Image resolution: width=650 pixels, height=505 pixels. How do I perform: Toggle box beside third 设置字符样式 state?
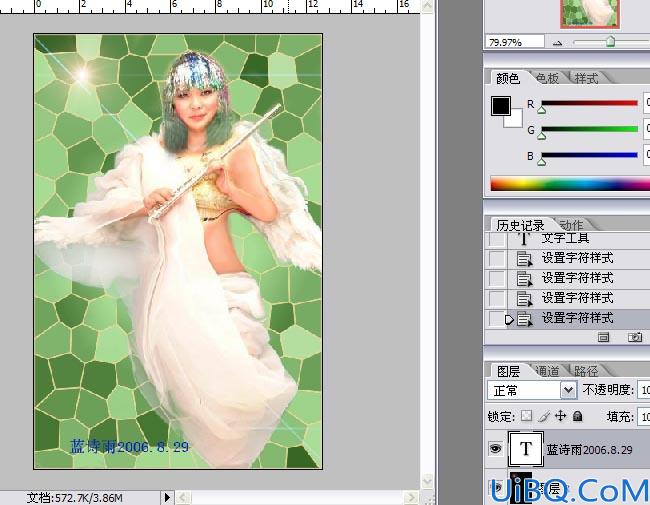point(497,299)
